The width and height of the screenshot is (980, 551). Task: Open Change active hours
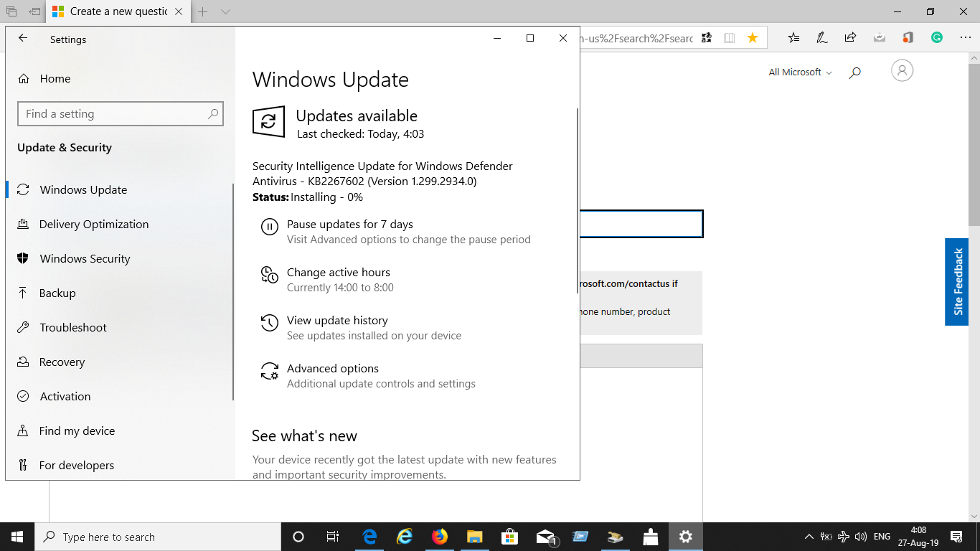tap(339, 273)
